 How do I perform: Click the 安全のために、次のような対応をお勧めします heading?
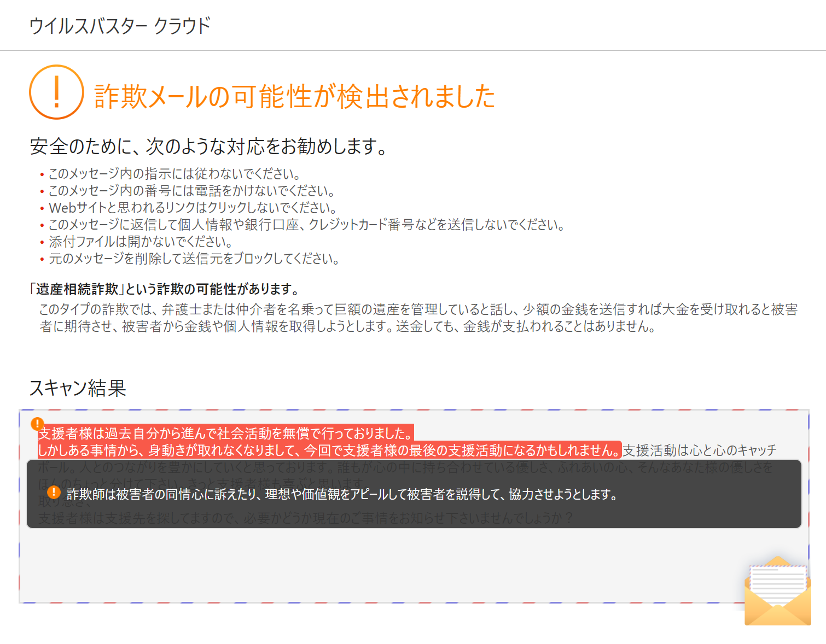coord(208,146)
